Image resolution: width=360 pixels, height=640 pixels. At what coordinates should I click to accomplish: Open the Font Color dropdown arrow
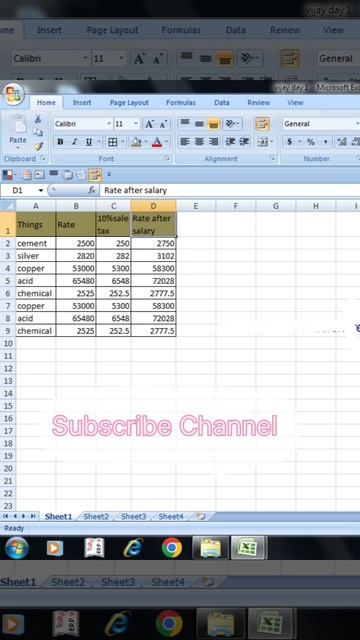(x=167, y=142)
